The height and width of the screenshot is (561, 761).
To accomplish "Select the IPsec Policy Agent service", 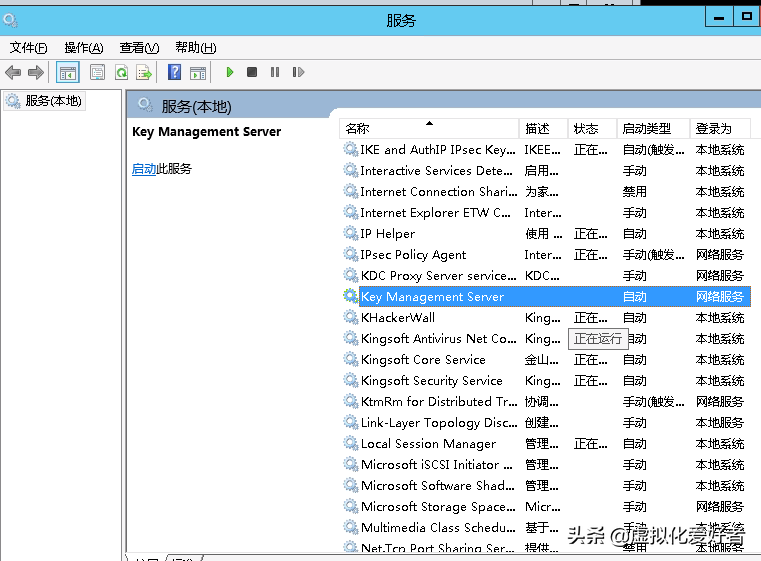I will pyautogui.click(x=546, y=255).
